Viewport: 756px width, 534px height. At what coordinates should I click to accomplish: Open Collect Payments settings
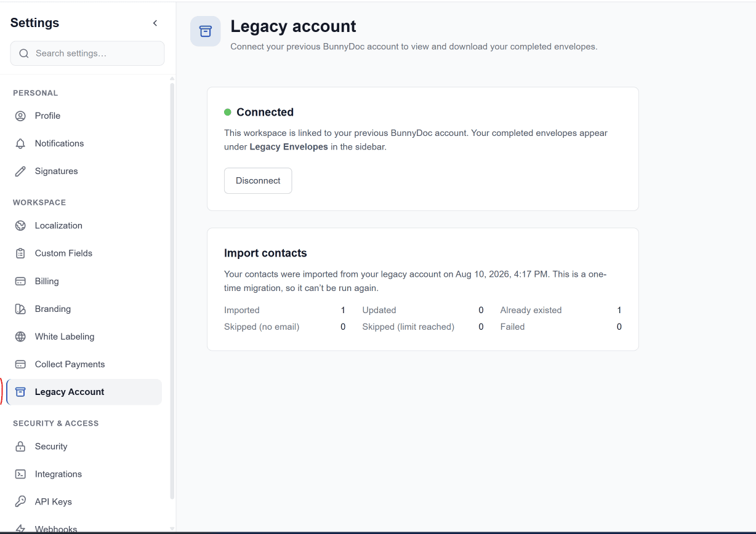[84, 364]
